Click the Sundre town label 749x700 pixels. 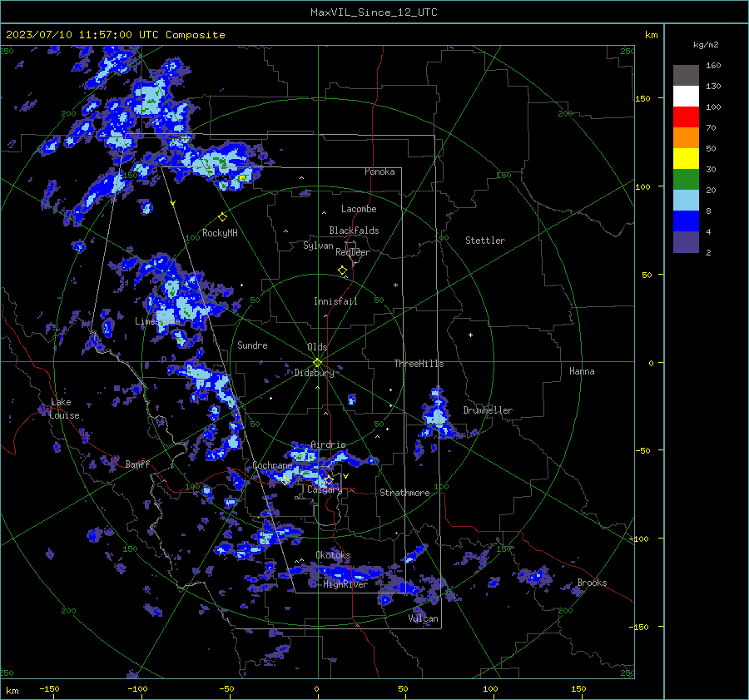pos(252,345)
